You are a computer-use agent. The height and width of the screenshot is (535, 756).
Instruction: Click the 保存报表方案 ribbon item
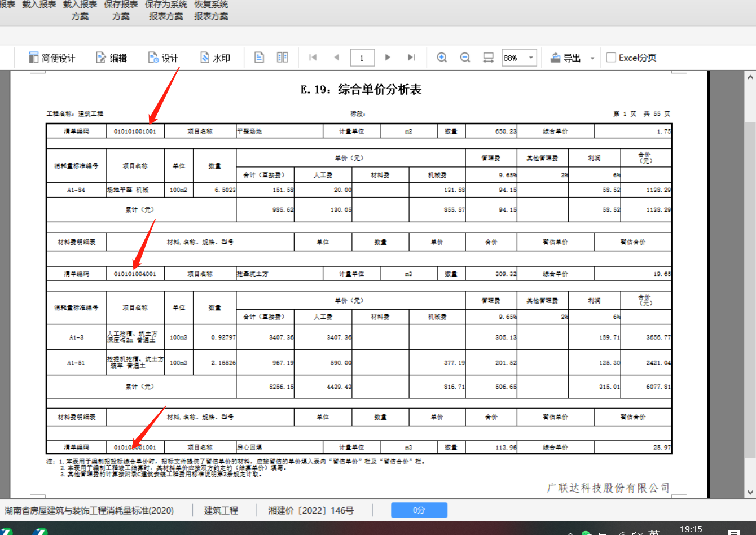point(121,10)
